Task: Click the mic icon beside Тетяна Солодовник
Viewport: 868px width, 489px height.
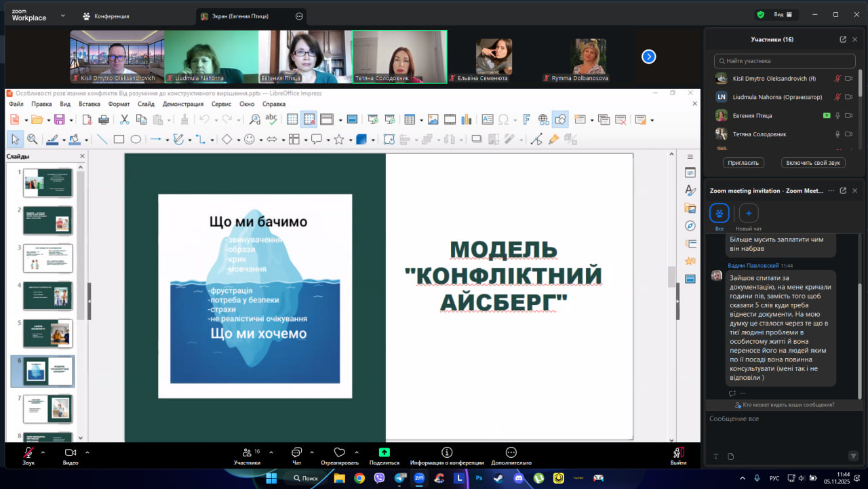Action: (838, 134)
